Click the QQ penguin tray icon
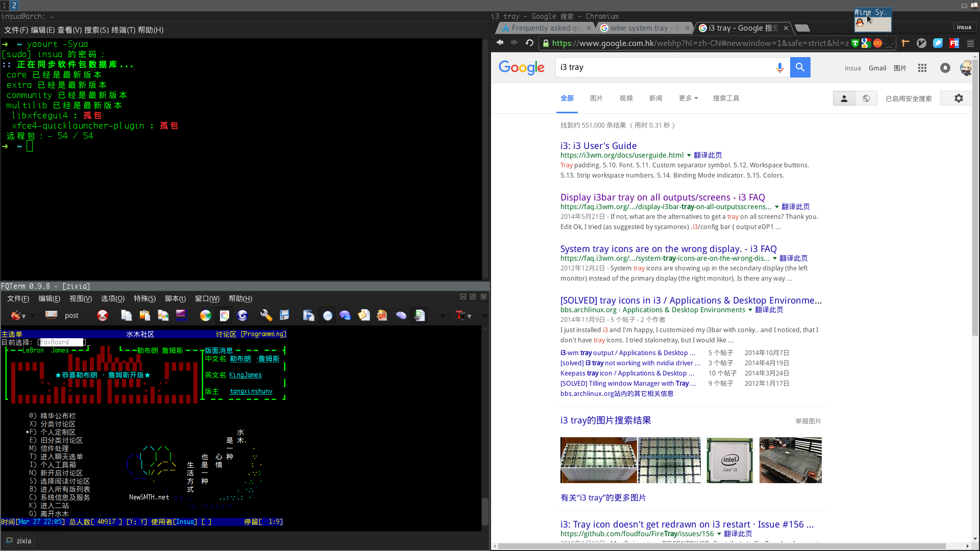This screenshot has width=980, height=551. pyautogui.click(x=860, y=22)
